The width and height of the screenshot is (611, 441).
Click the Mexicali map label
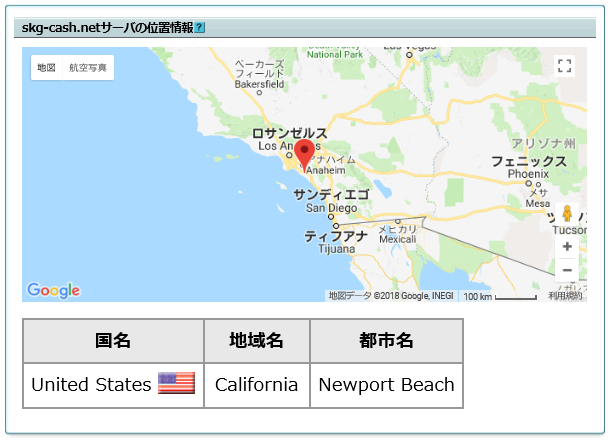pos(397,239)
